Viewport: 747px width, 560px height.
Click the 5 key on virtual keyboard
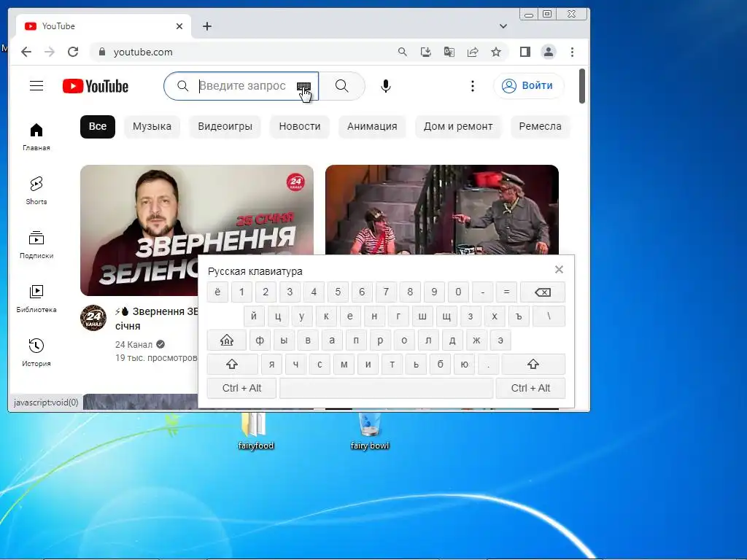click(x=338, y=292)
